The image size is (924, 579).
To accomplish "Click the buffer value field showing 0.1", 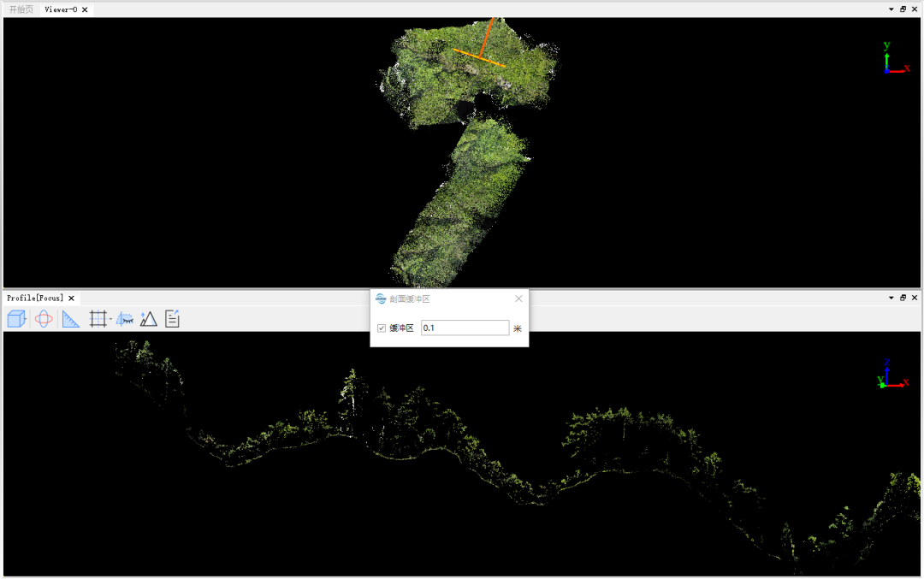I will tap(465, 328).
